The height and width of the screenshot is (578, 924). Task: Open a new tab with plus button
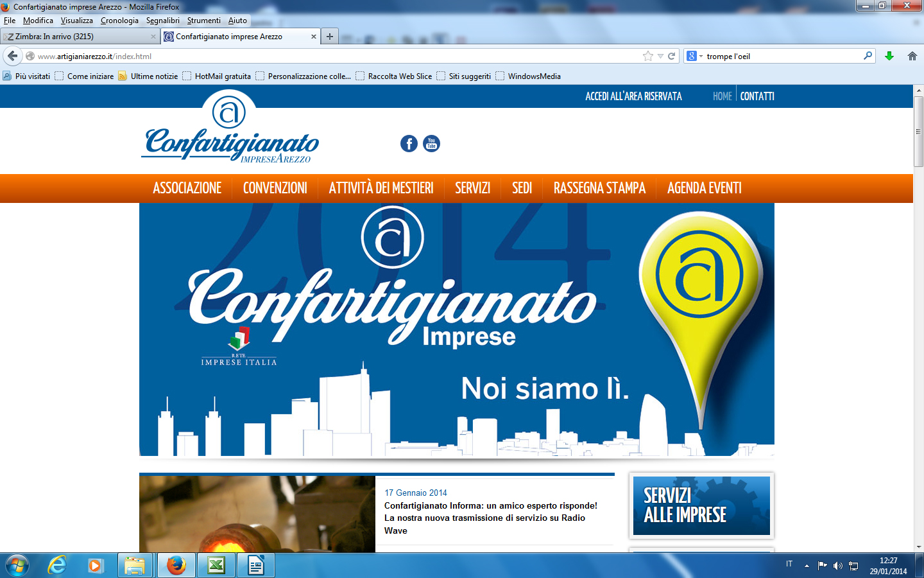point(329,37)
